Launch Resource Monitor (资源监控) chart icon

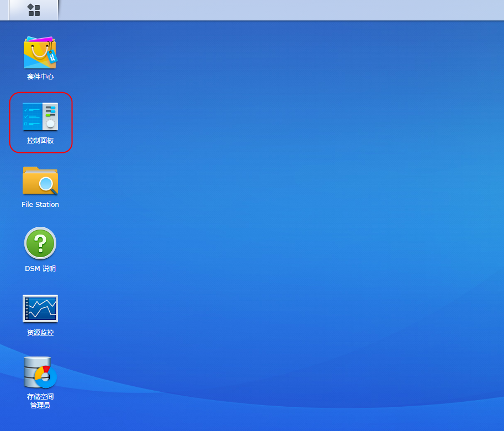point(40,308)
